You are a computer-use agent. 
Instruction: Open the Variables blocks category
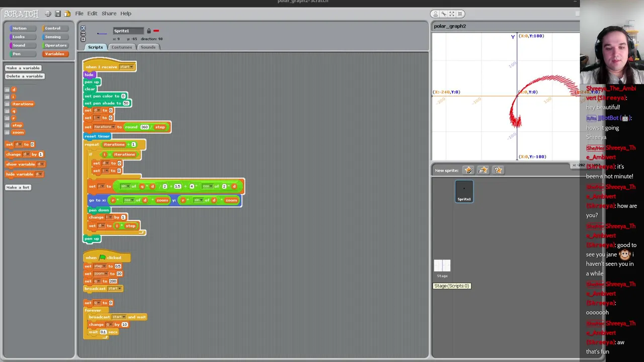pyautogui.click(x=54, y=54)
